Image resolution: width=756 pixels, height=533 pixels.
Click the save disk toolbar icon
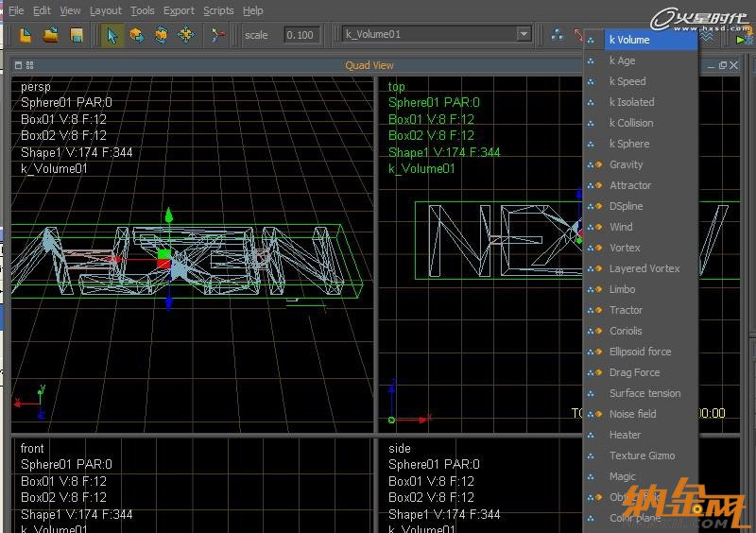coord(77,35)
